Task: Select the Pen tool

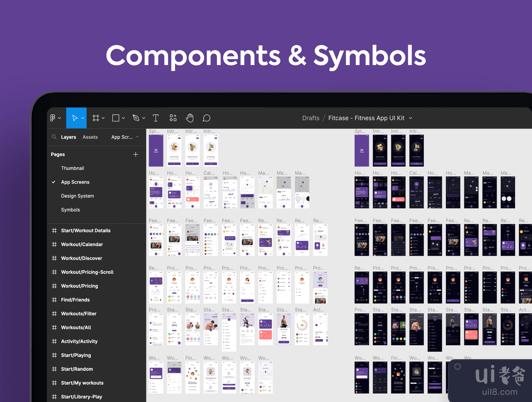Action: (136, 118)
